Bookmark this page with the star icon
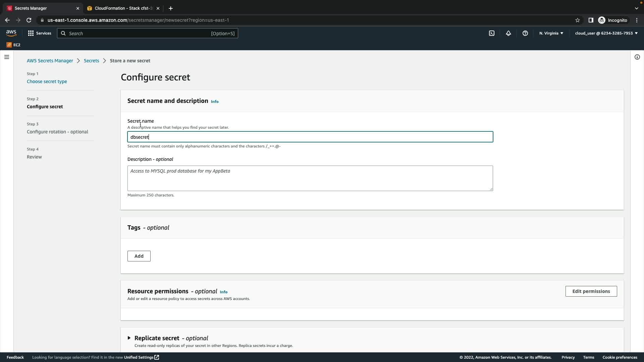 coord(577,20)
